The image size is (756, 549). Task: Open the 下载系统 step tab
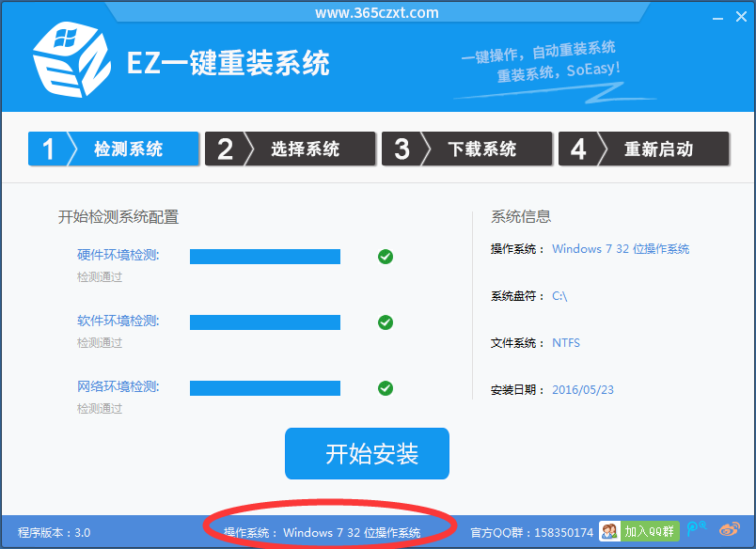click(x=466, y=148)
